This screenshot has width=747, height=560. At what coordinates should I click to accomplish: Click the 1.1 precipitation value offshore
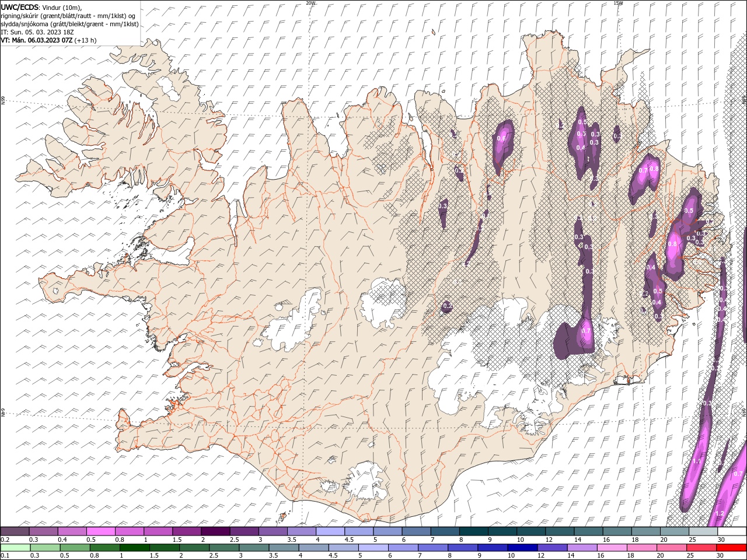click(697, 461)
